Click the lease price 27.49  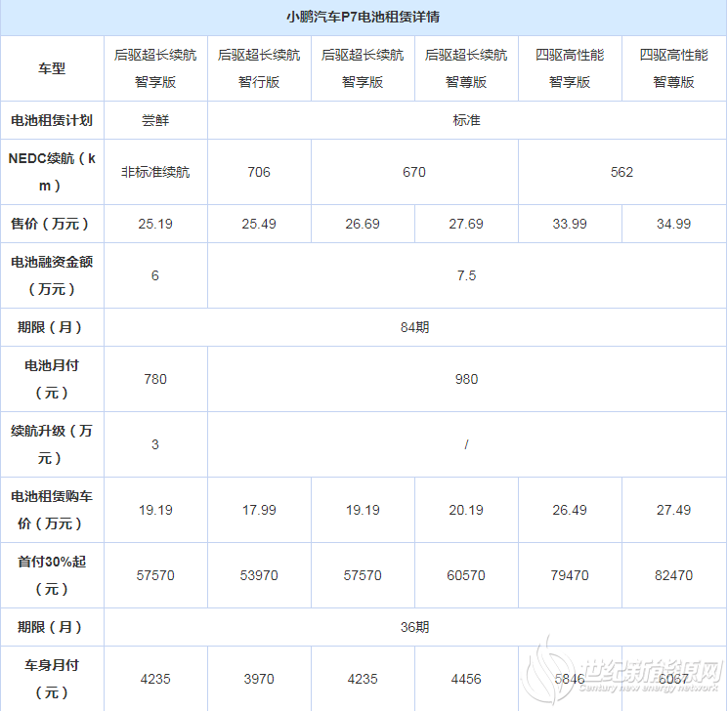coord(673,510)
